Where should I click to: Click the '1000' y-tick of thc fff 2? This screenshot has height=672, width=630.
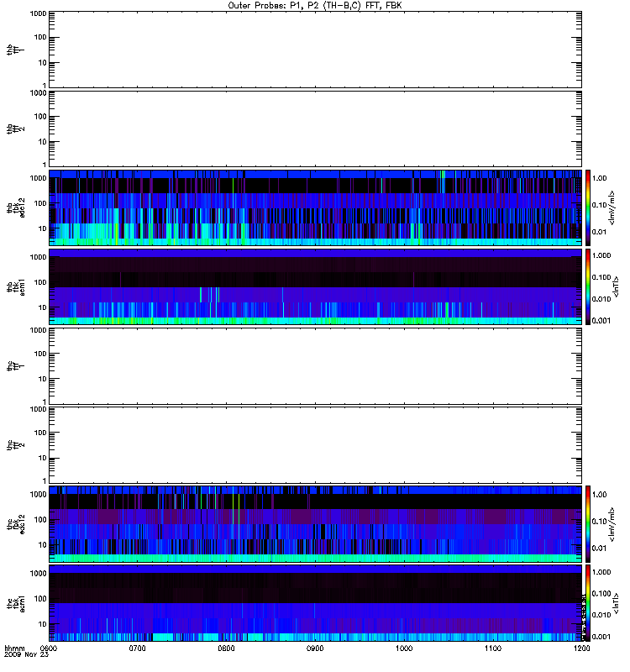(38, 409)
